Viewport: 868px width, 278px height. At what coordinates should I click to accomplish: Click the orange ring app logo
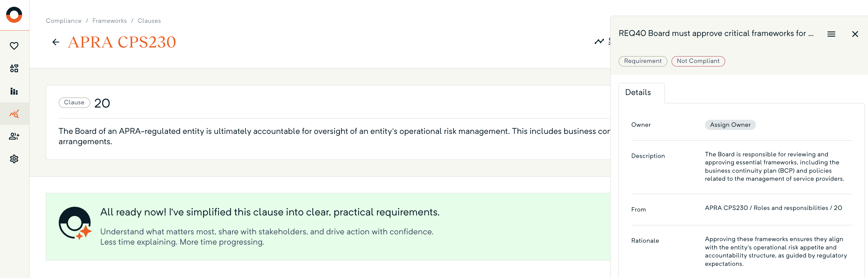coord(14,15)
